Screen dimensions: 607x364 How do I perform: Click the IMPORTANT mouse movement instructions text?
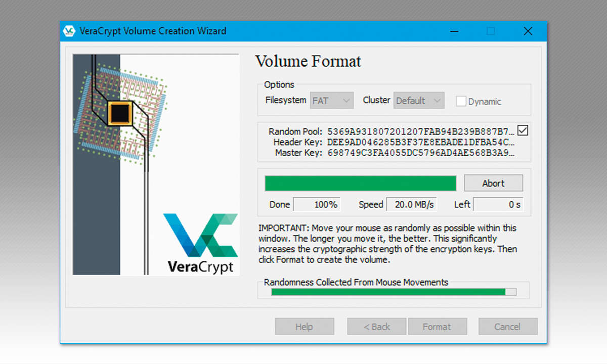click(388, 244)
